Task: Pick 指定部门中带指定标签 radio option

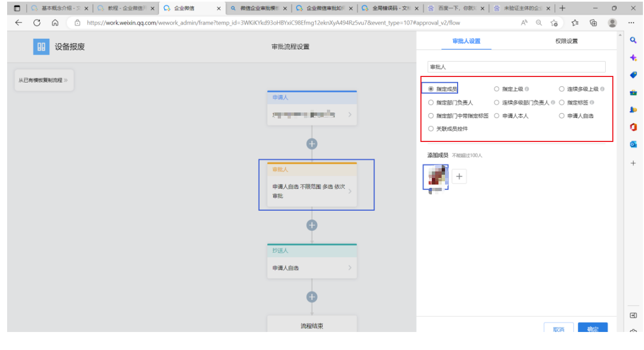Action: (431, 116)
